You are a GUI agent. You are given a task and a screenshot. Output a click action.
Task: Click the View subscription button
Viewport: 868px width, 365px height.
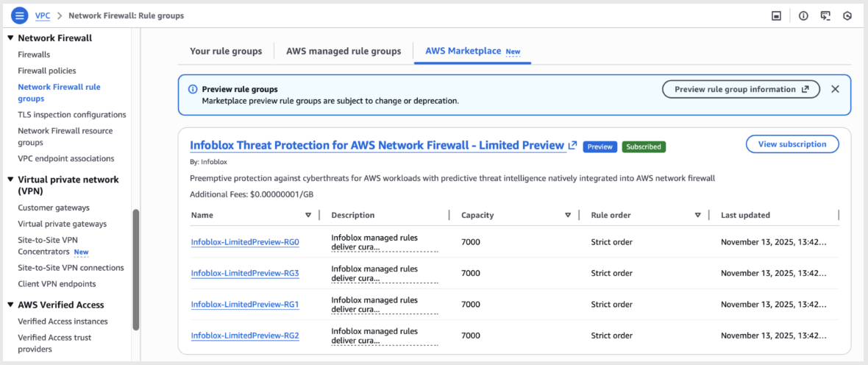point(791,144)
